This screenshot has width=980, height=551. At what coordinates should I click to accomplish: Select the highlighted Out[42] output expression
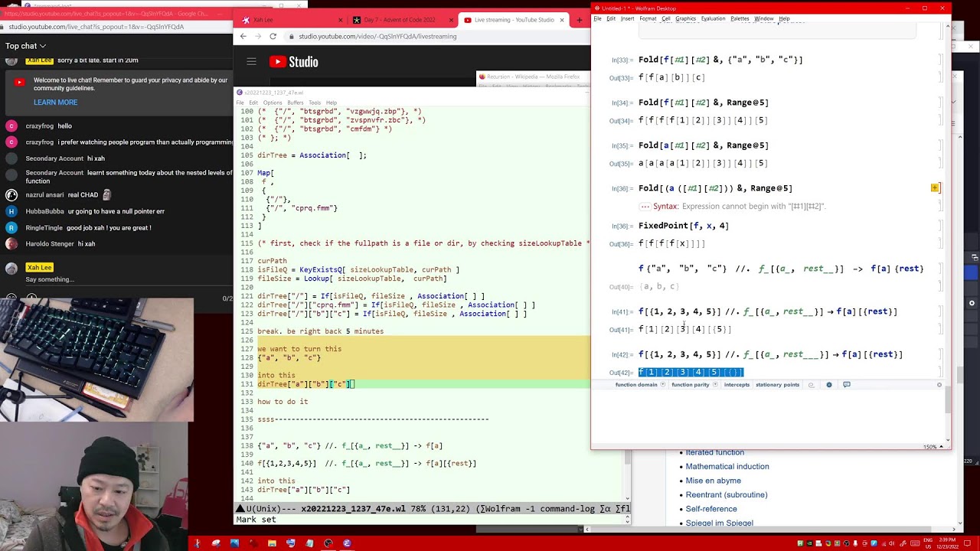coord(691,373)
